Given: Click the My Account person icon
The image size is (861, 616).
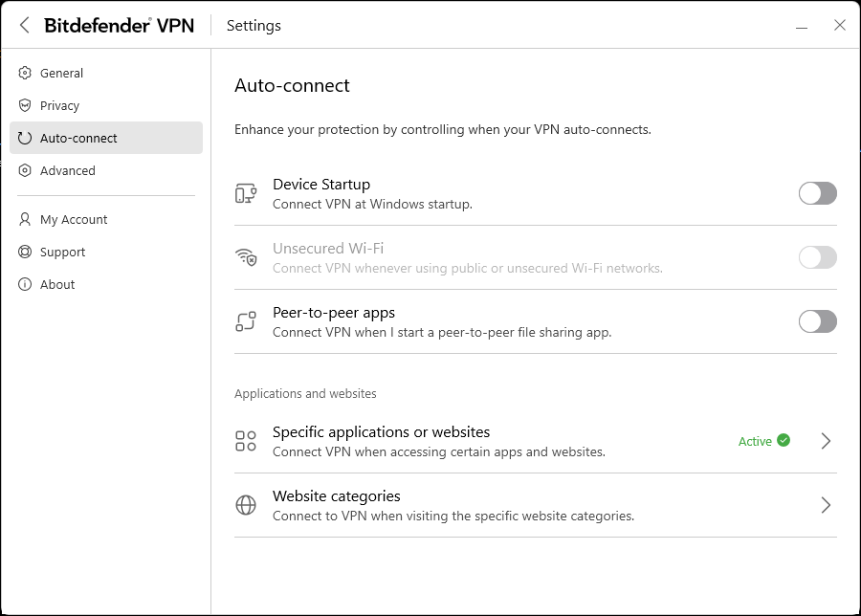Looking at the screenshot, I should [26, 220].
